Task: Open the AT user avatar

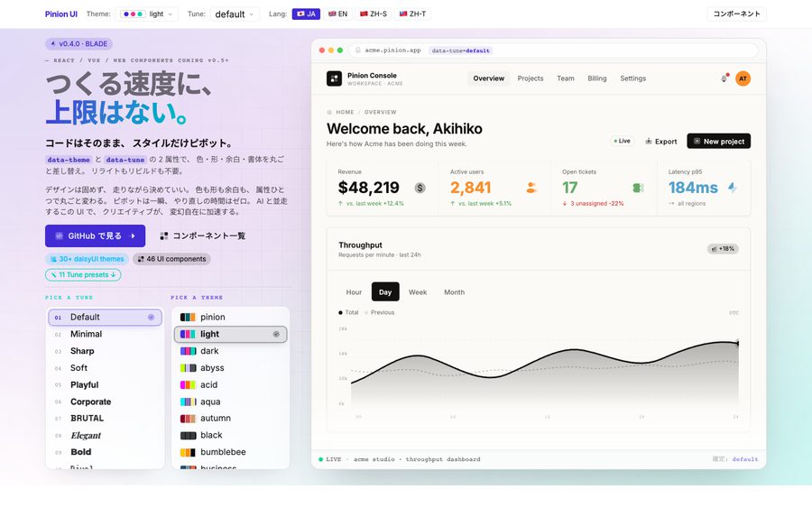Action: click(x=743, y=79)
